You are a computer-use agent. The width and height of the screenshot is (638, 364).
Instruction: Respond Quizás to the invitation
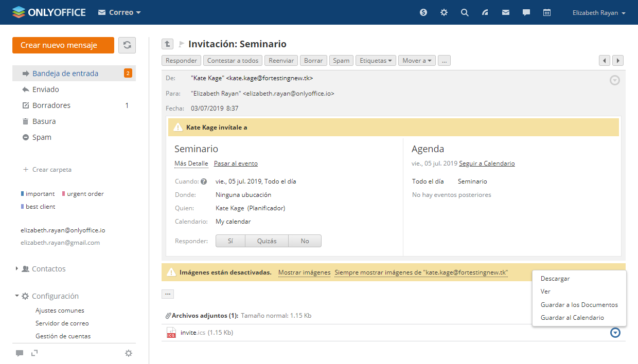267,241
